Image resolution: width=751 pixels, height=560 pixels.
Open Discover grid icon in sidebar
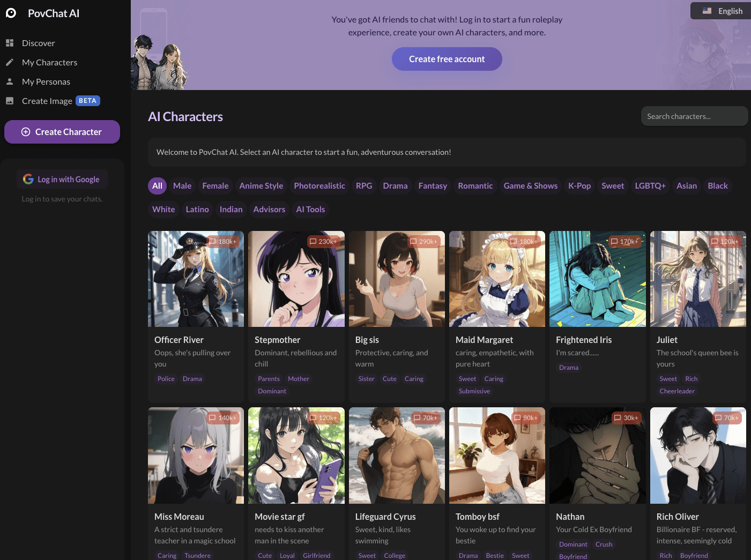(10, 43)
